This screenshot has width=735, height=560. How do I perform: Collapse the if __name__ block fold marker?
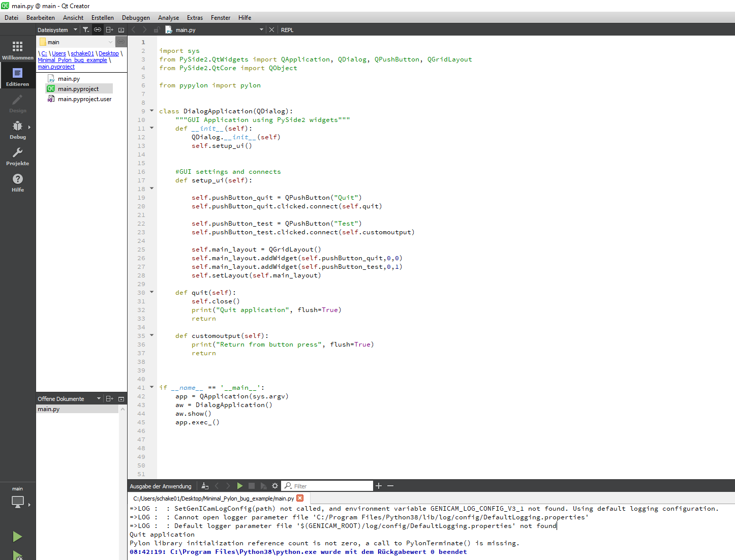tap(151, 387)
